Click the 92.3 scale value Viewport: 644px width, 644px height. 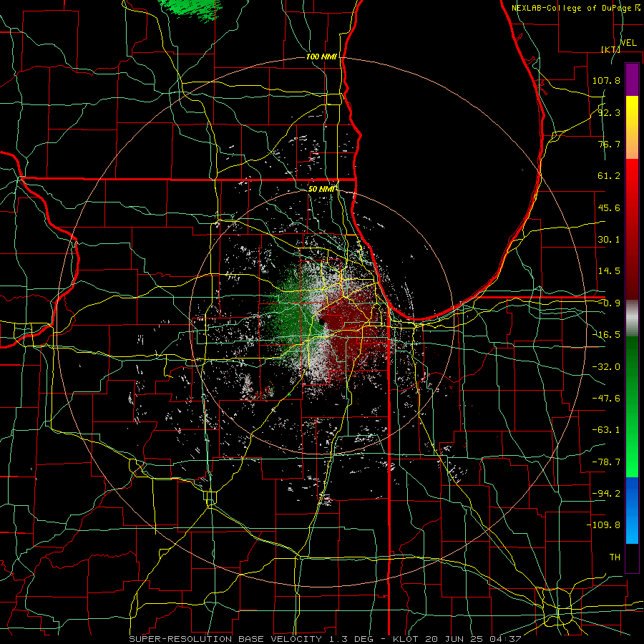tap(609, 112)
